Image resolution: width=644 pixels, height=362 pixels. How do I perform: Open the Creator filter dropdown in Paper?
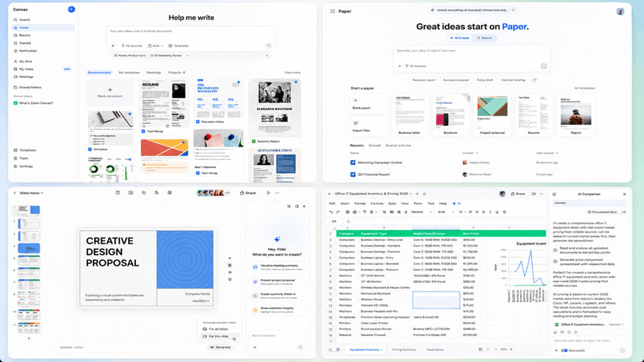point(470,153)
